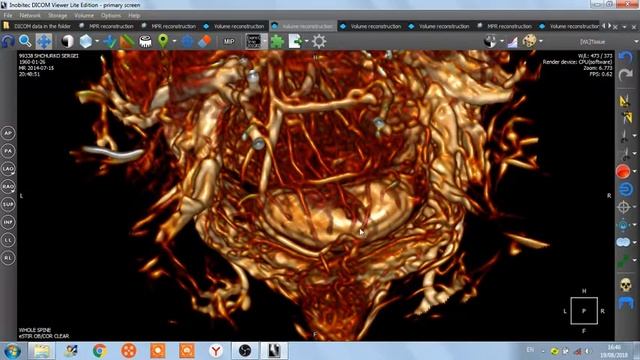The image size is (640, 360).
Task: Click the green puzzle plugin icon
Action: 277,41
